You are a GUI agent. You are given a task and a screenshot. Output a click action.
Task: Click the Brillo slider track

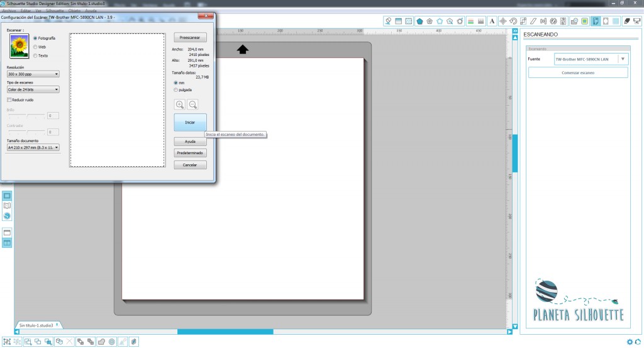click(26, 116)
